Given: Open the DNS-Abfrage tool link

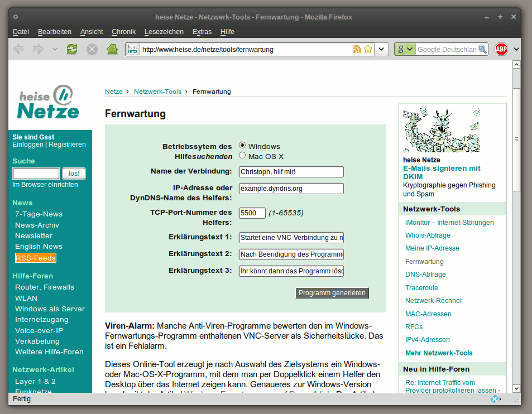Looking at the screenshot, I should pyautogui.click(x=425, y=275).
